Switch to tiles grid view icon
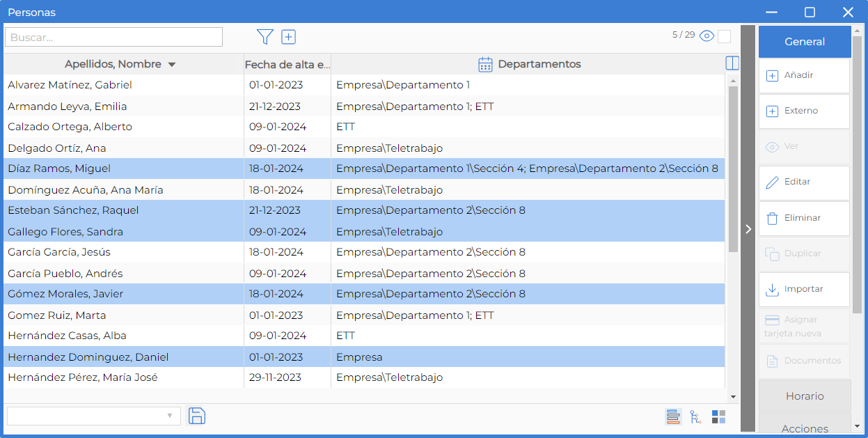 pos(718,416)
